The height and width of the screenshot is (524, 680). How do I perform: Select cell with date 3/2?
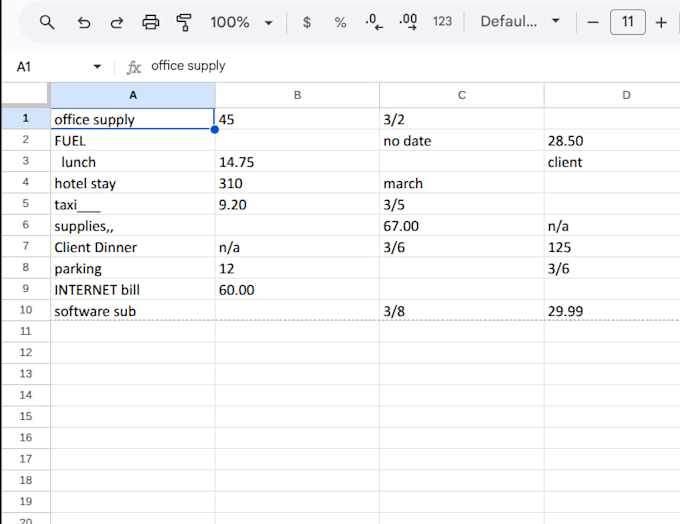click(x=461, y=118)
